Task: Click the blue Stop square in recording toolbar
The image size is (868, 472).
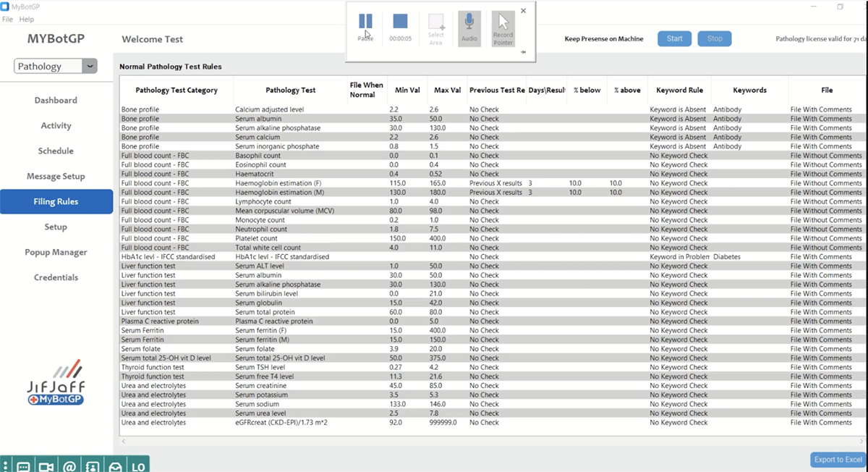Action: [400, 20]
